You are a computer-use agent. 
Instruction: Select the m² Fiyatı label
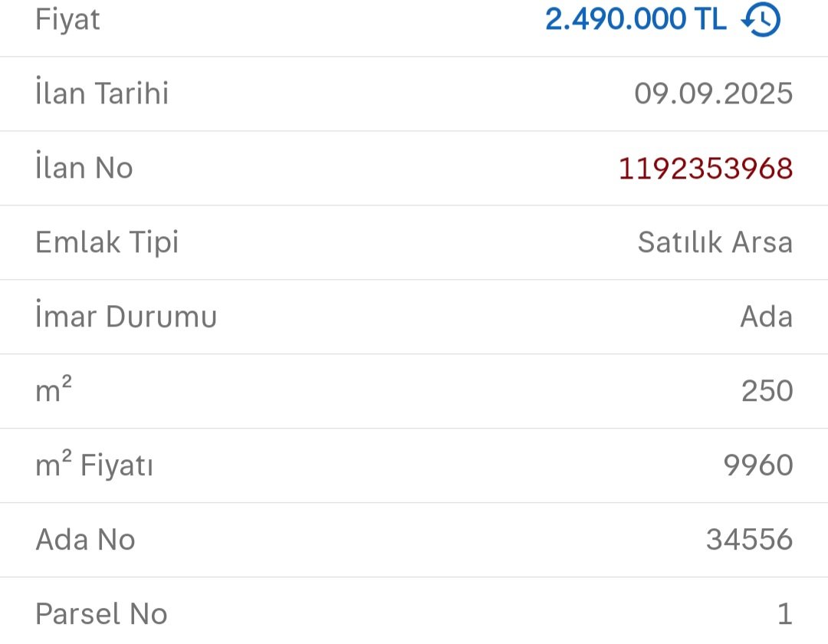point(94,465)
